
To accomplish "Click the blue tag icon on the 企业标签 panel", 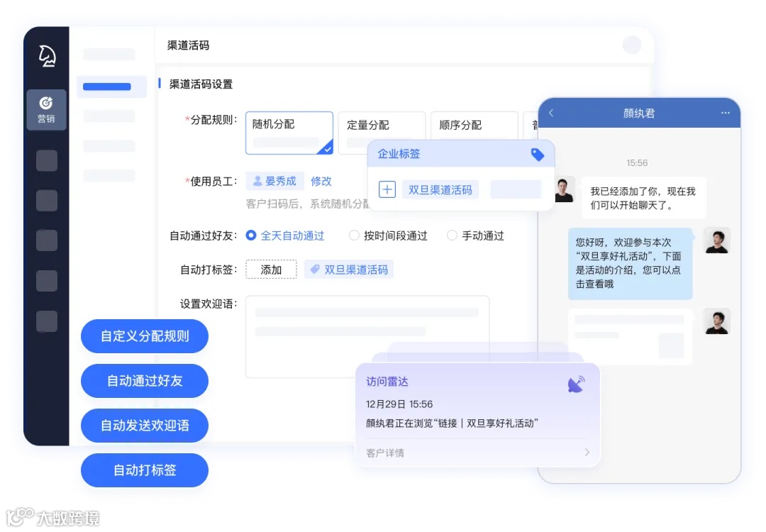I will pos(537,154).
